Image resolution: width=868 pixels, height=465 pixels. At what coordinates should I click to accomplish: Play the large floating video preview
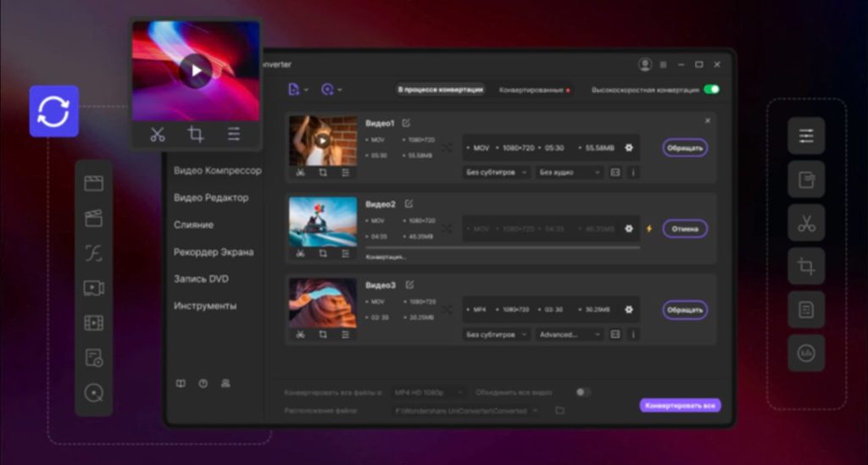(x=196, y=71)
